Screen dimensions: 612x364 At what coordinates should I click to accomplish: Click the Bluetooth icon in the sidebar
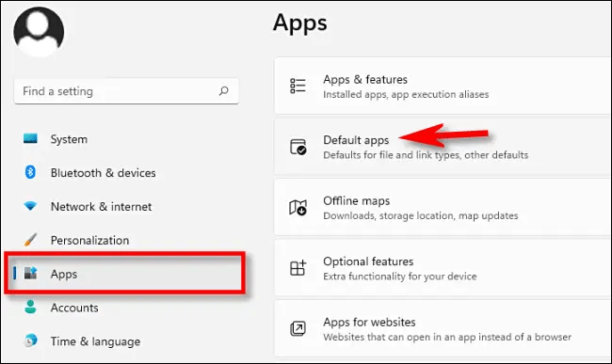(30, 172)
